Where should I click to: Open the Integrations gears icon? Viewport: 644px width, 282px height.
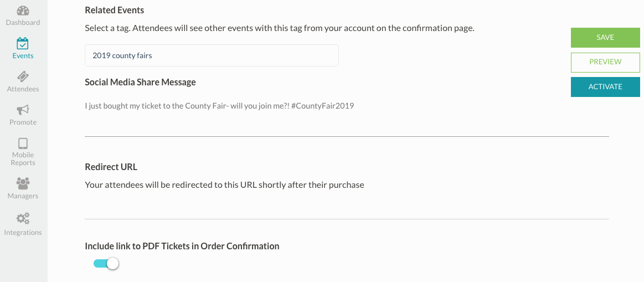(x=23, y=219)
